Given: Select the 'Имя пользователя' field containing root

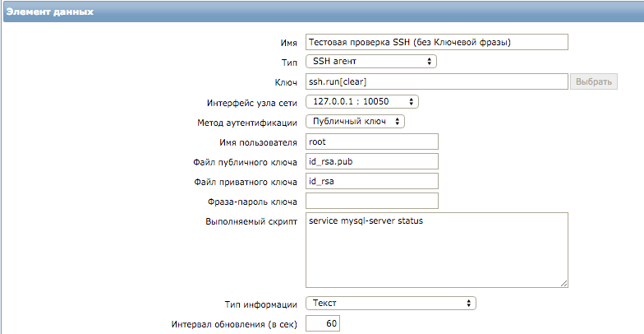Looking at the screenshot, I should (371, 141).
